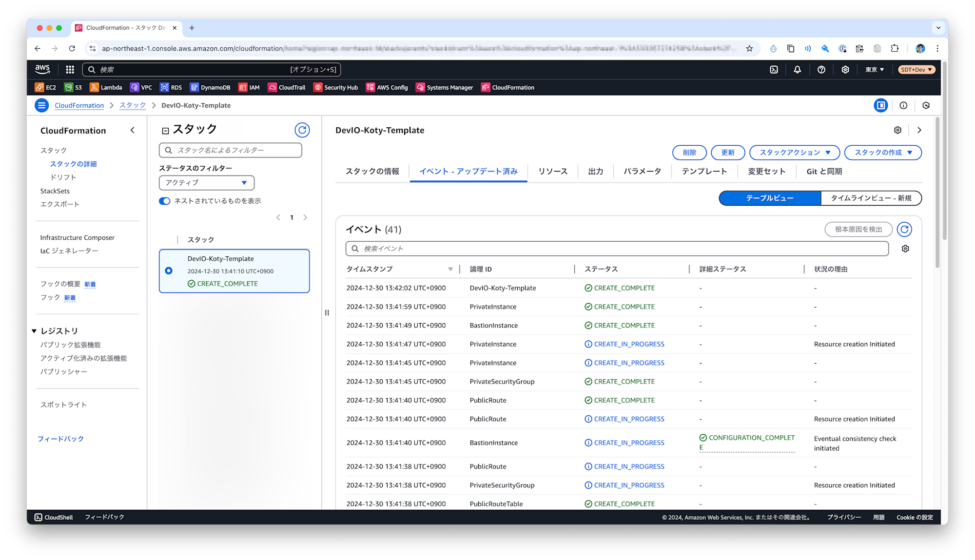The image size is (975, 560).
Task: Expand the stack detail pane chevron
Action: point(919,130)
